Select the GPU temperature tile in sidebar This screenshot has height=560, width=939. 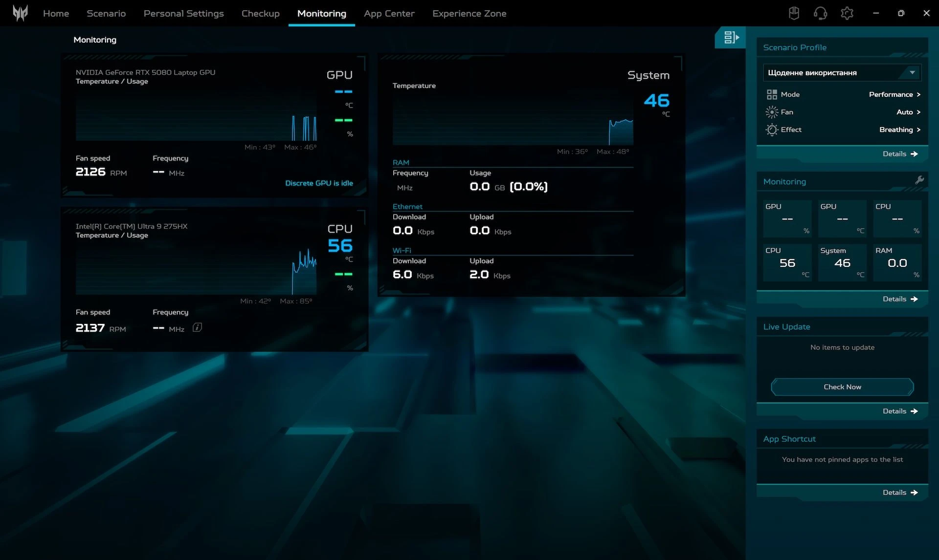[842, 218]
